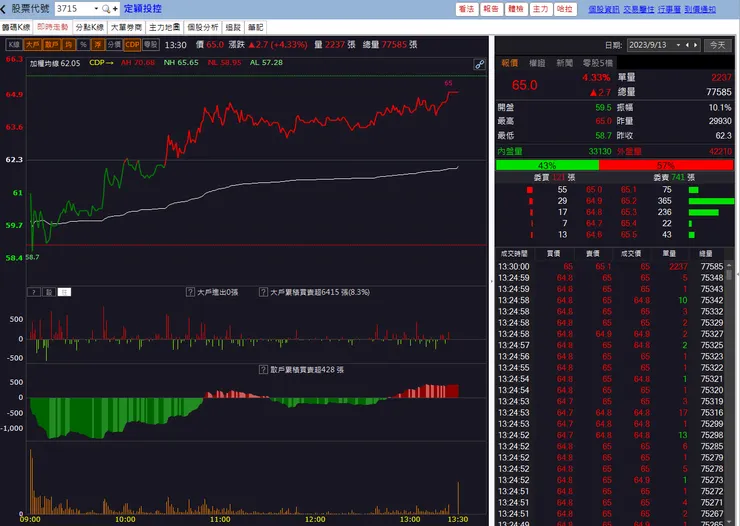
Task: Click ask price 65.1 in order book
Action: (x=629, y=190)
